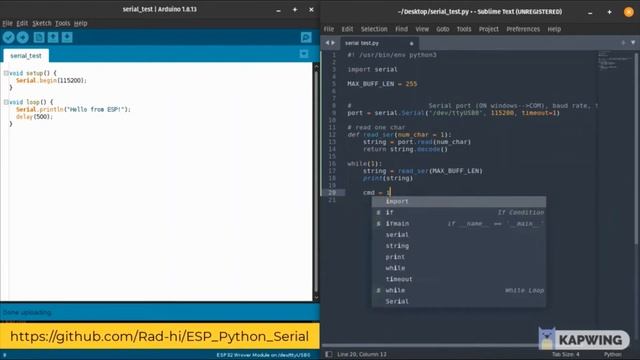Open Tab Size: 4 indentation selector
The width and height of the screenshot is (640, 360).
coord(566,354)
